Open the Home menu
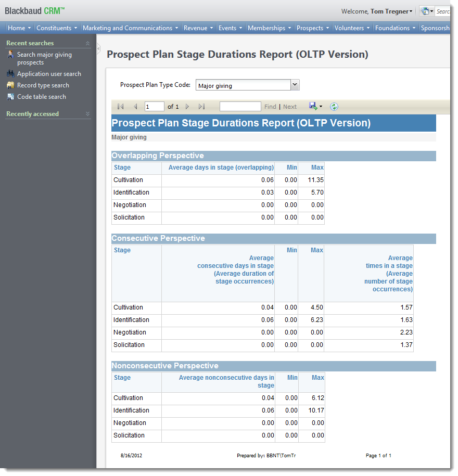The width and height of the screenshot is (458, 476). (19, 28)
